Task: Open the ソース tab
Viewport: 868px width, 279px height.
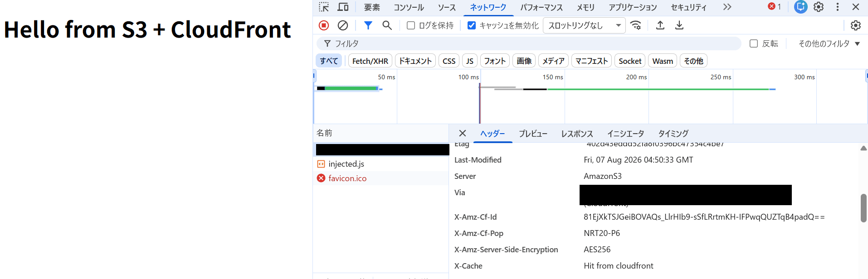Action: (x=447, y=7)
